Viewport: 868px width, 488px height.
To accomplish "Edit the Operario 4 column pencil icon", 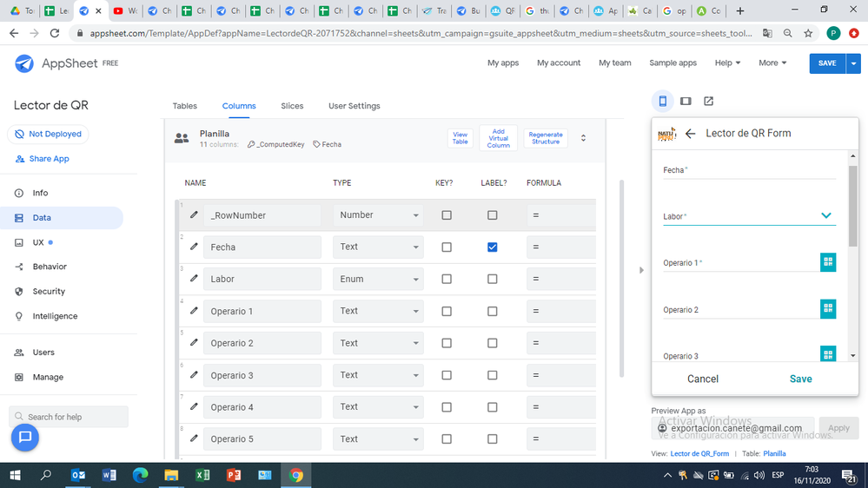I will (x=194, y=406).
